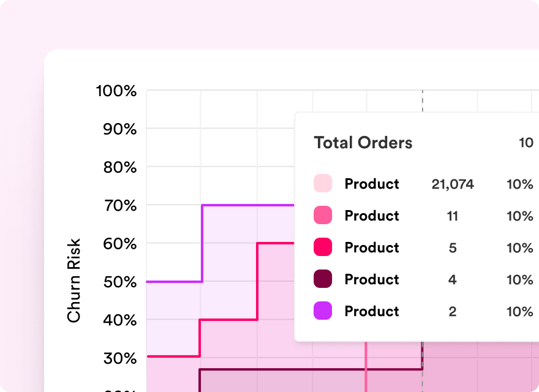Click the medium pink swatch beside 11
The width and height of the screenshot is (539, 392).
point(323,216)
